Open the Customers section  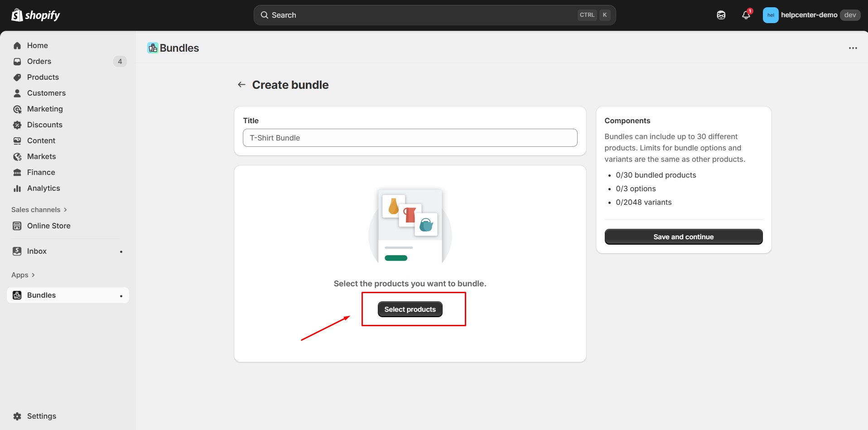(x=46, y=93)
